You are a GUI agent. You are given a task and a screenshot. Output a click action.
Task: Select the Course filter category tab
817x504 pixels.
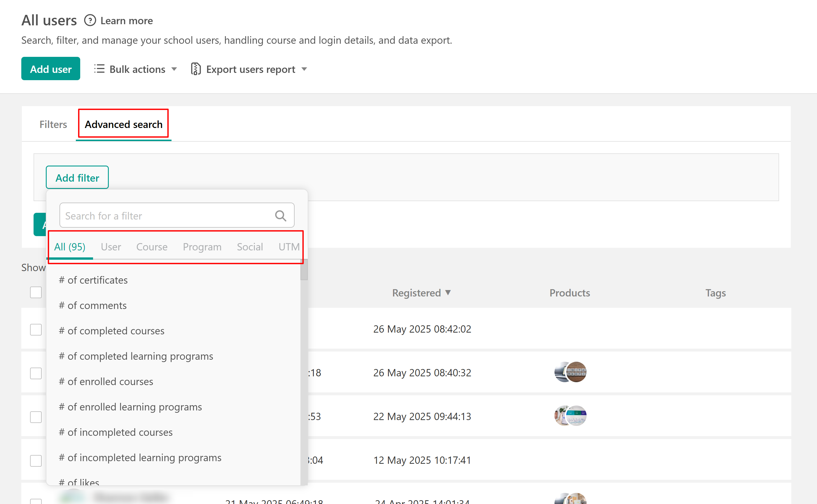pyautogui.click(x=152, y=247)
